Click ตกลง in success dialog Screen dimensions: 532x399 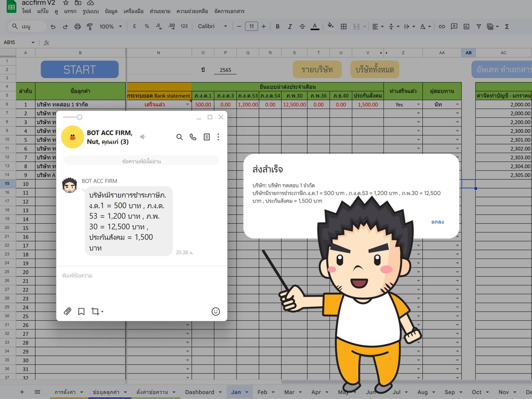click(437, 222)
